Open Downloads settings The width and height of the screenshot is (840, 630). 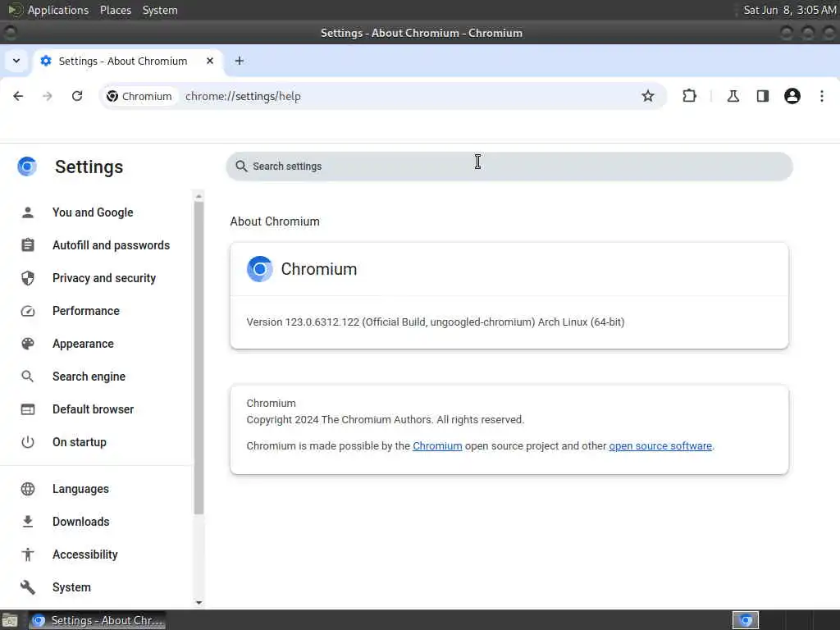81,522
